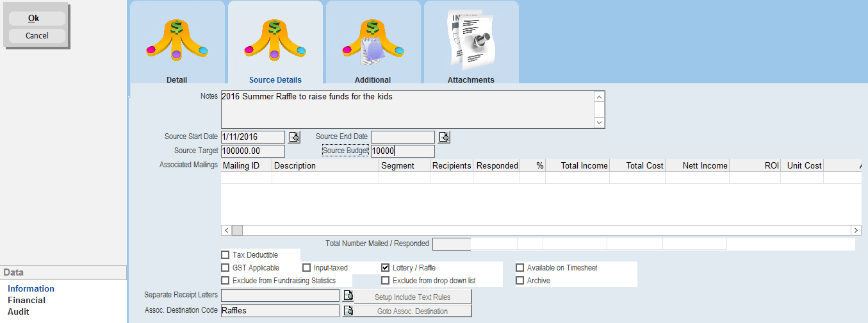Click the Data panel header

click(x=63, y=272)
